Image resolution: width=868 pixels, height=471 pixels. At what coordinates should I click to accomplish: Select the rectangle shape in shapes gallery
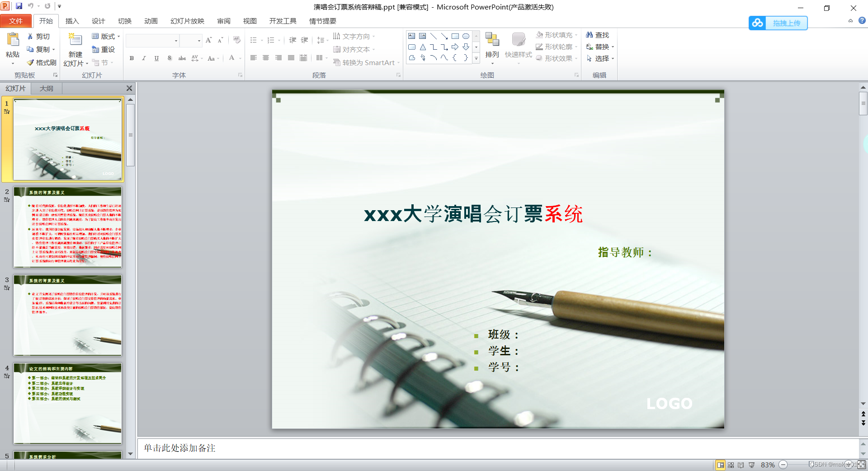[x=455, y=36]
